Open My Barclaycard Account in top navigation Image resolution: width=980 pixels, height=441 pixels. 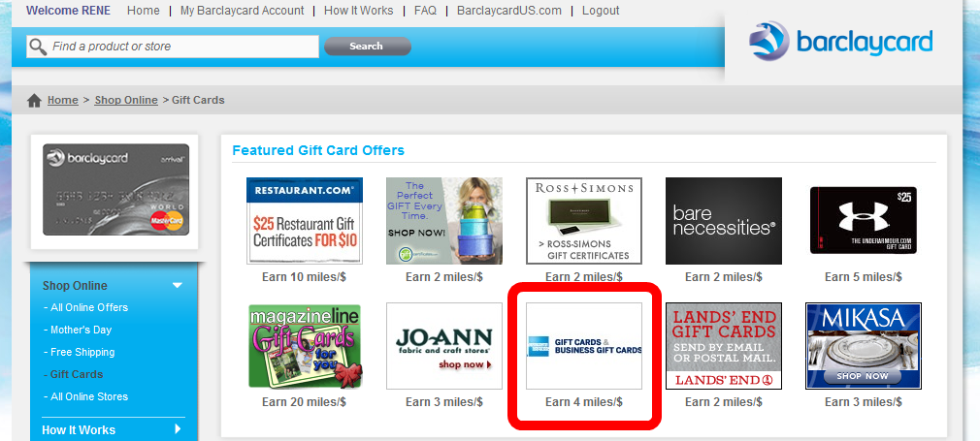[242, 11]
